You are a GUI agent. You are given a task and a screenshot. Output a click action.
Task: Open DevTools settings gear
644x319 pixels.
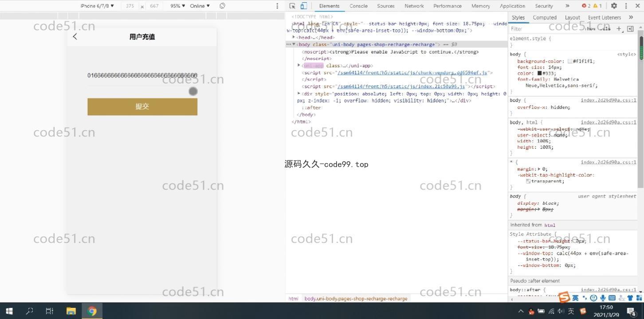click(x=614, y=6)
